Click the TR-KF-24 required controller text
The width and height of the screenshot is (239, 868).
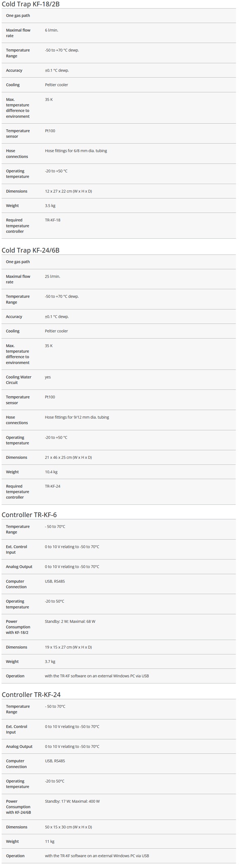[53, 486]
